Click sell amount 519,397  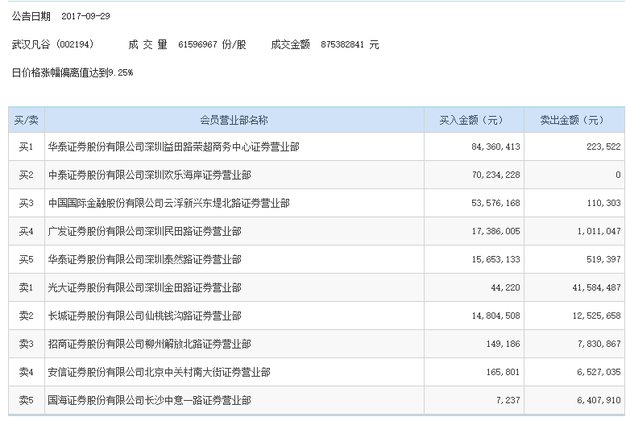[603, 260]
